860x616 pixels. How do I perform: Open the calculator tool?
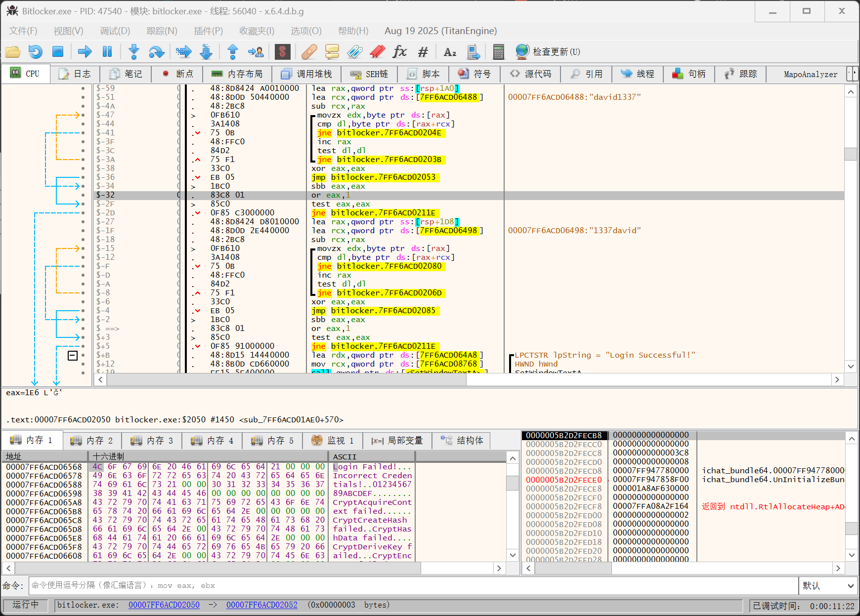point(498,51)
